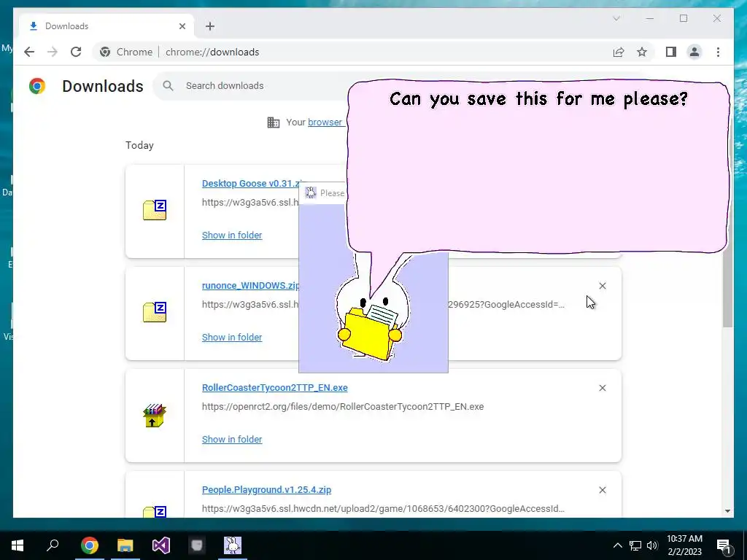747x560 pixels.
Task: Open the notification center icon
Action: [724, 545]
